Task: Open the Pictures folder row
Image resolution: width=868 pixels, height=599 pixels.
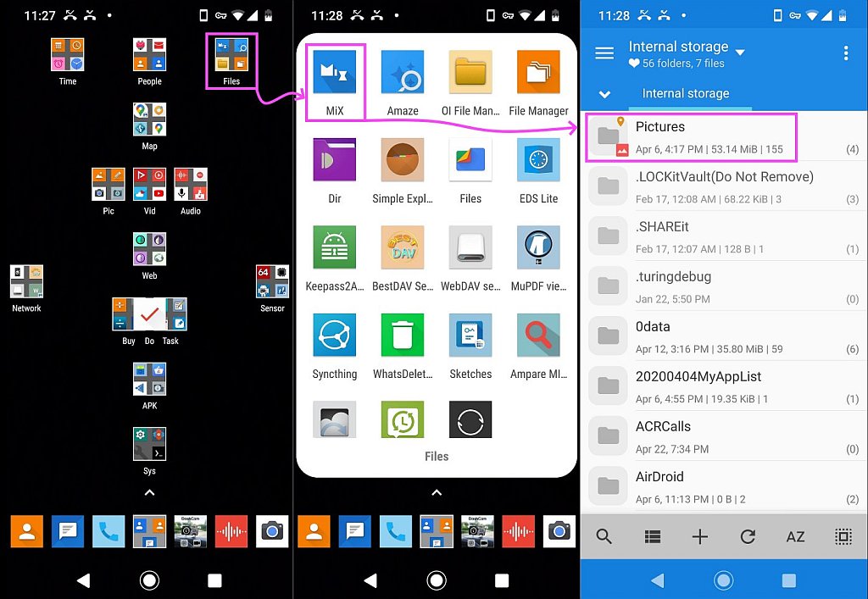Action: (x=724, y=137)
